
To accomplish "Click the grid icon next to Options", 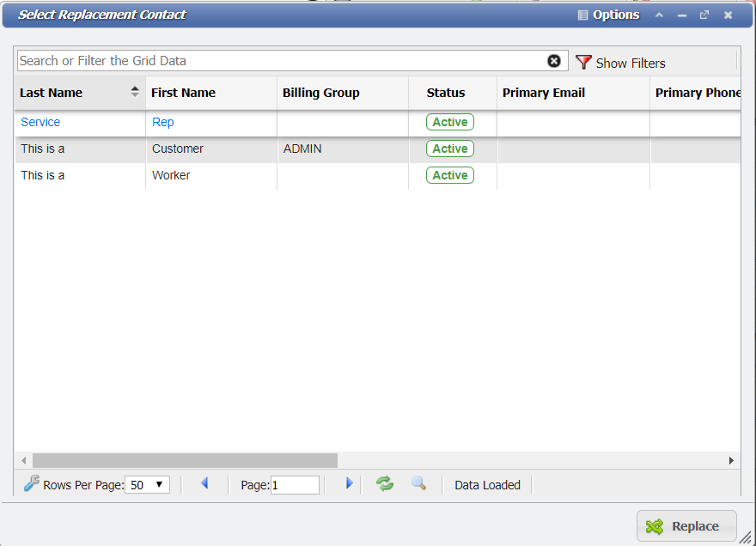I will 582,15.
